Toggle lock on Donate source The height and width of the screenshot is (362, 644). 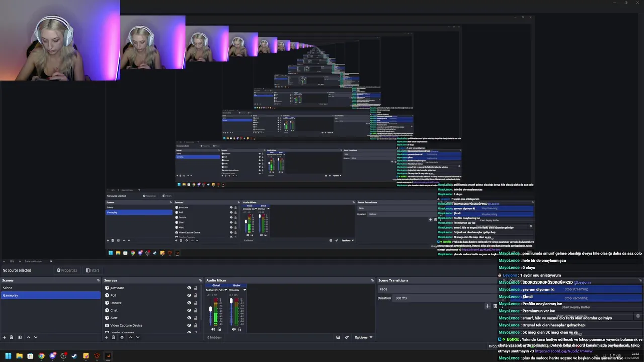pos(196,303)
